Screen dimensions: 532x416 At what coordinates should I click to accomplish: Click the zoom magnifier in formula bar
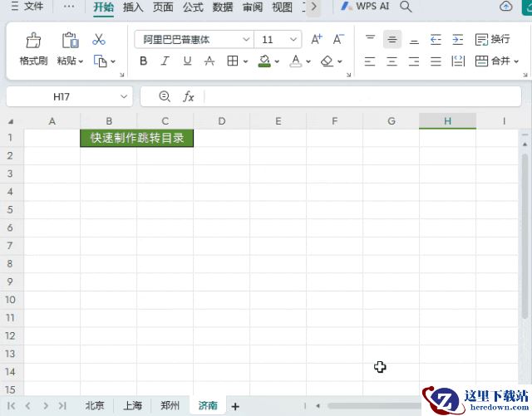(165, 96)
